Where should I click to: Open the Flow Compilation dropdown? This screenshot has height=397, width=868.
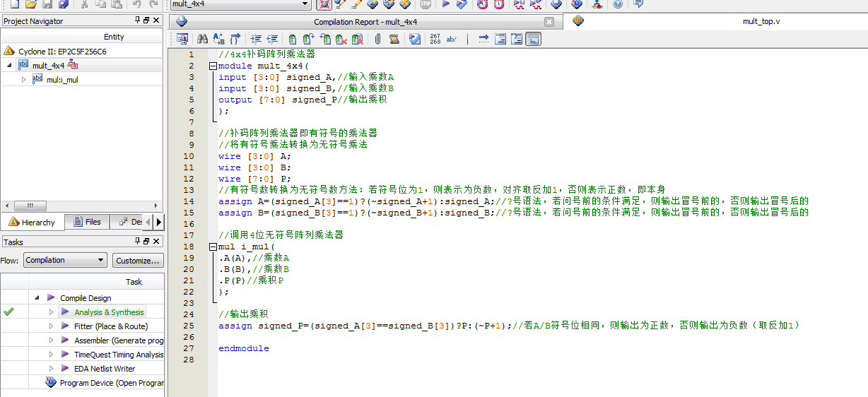pos(65,260)
